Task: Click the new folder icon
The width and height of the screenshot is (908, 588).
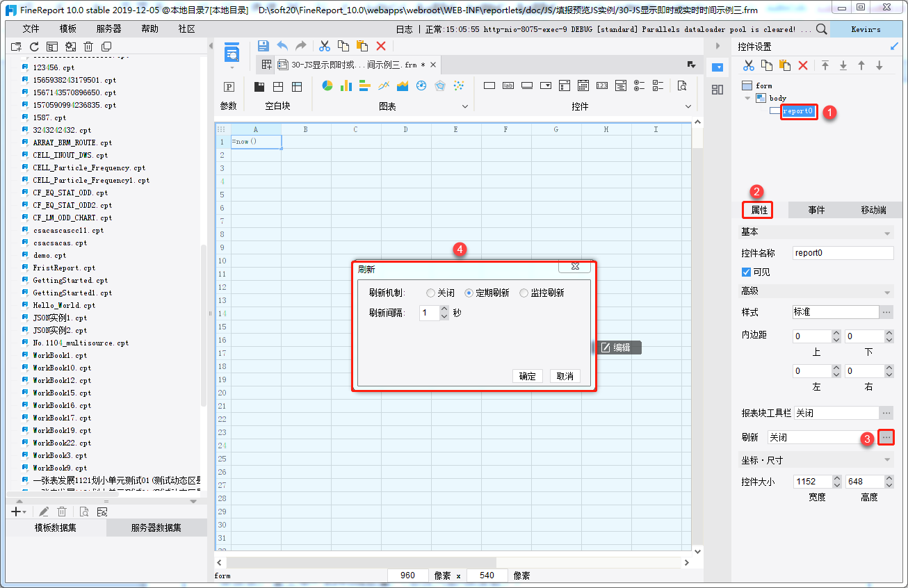Action: pos(16,47)
